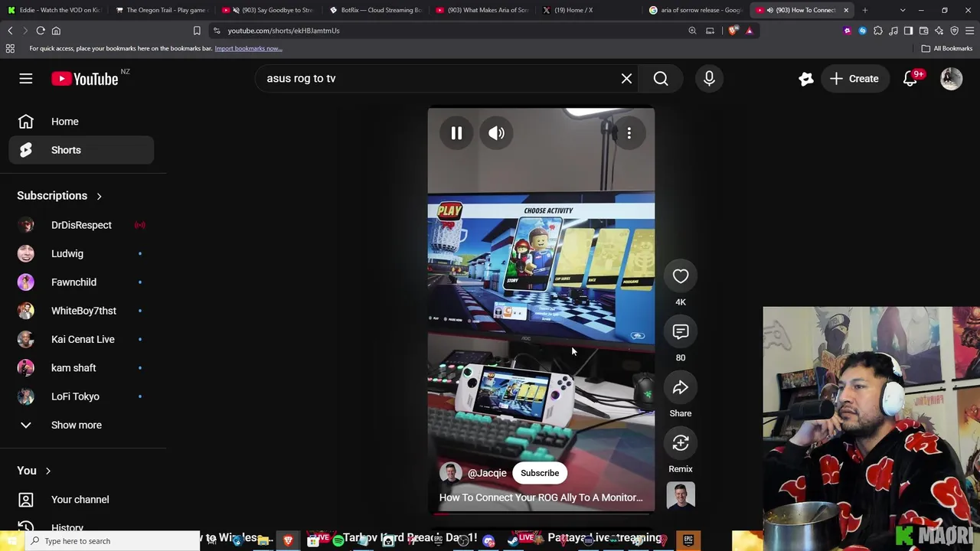The image size is (980, 551).
Task: Click the Create button
Action: pyautogui.click(x=854, y=79)
